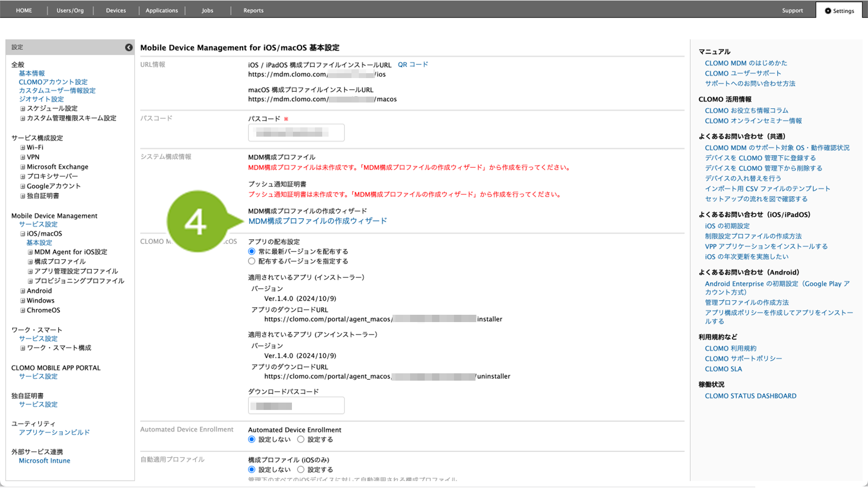Open CLOMO MDM のはじめかた manual
The width and height of the screenshot is (868, 488).
tap(746, 63)
